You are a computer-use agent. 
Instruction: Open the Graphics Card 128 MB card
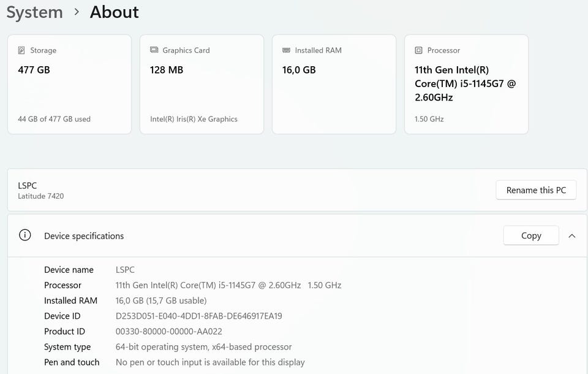[x=202, y=84]
